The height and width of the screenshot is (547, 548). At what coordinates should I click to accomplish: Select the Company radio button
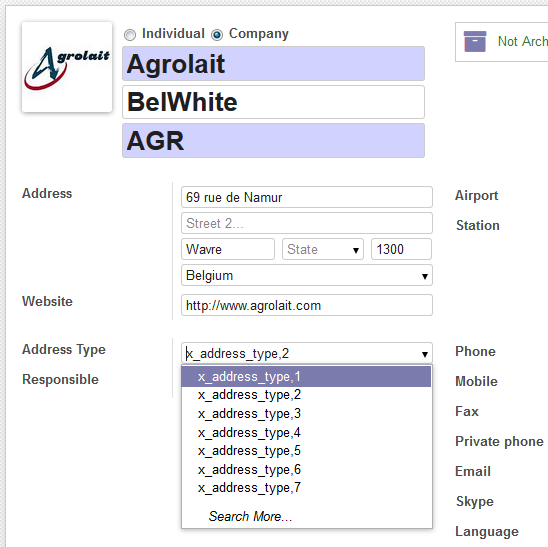tap(217, 35)
